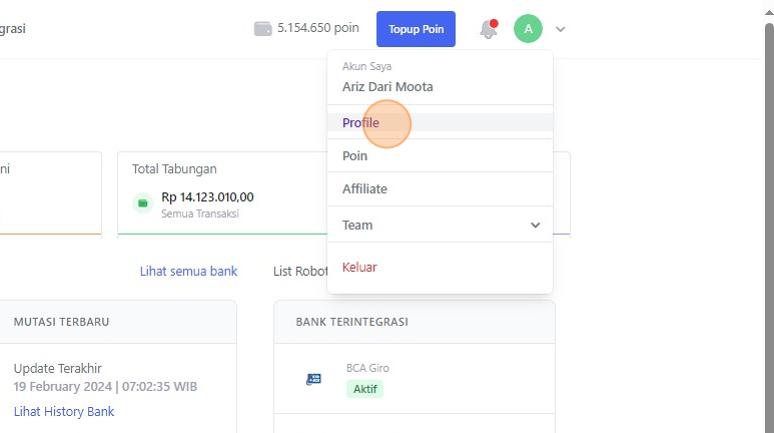This screenshot has height=433, width=774.
Task: Click the Ariz Dari Moota account name
Action: [387, 86]
